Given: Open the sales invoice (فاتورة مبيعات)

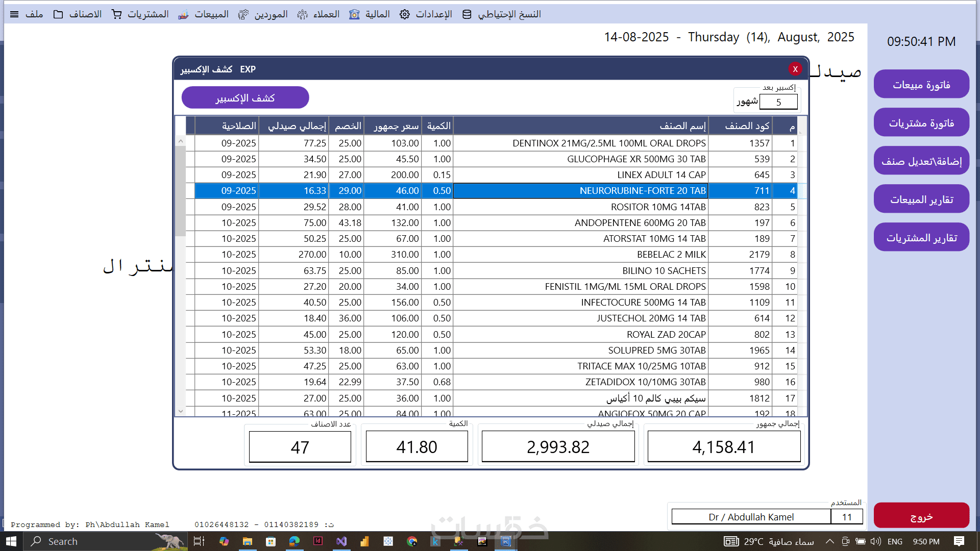Looking at the screenshot, I should coord(921,85).
